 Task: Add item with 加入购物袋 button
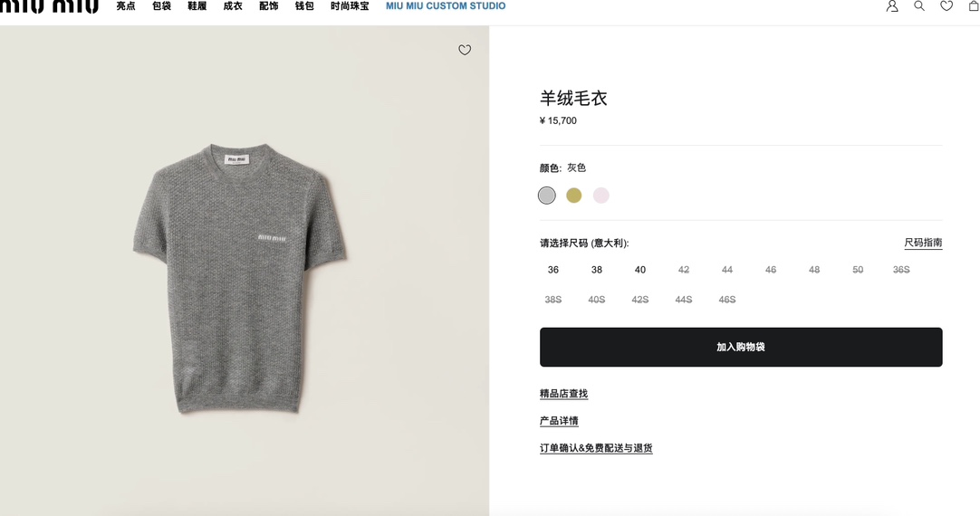click(741, 347)
